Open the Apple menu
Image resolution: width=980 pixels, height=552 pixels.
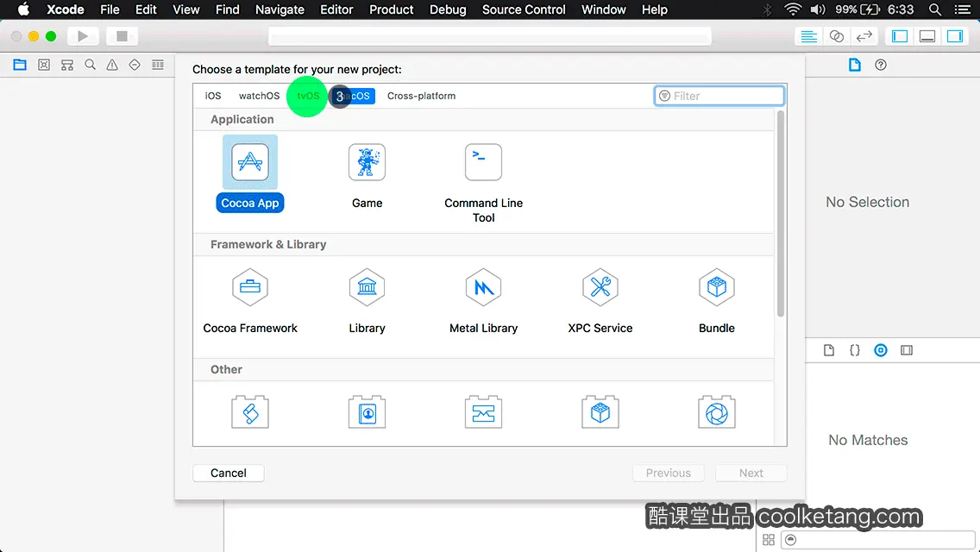[23, 9]
